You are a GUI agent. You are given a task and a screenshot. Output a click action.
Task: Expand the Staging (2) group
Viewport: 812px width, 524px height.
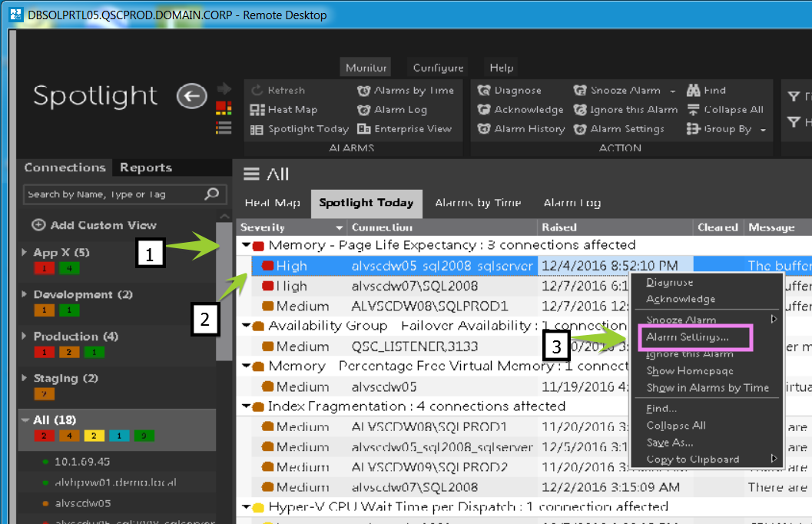click(x=25, y=378)
